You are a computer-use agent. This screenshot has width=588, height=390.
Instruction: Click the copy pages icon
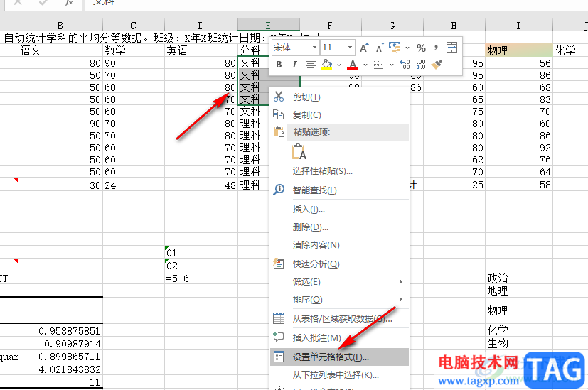pyautogui.click(x=279, y=114)
